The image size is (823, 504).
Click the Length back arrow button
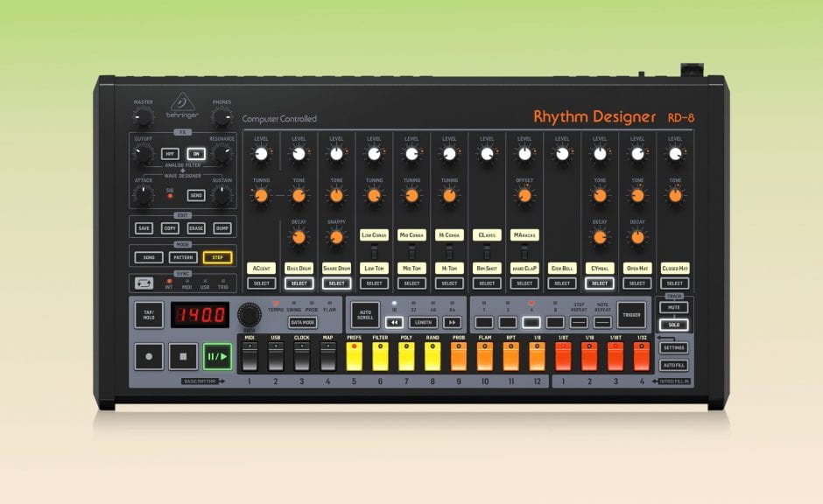click(393, 322)
